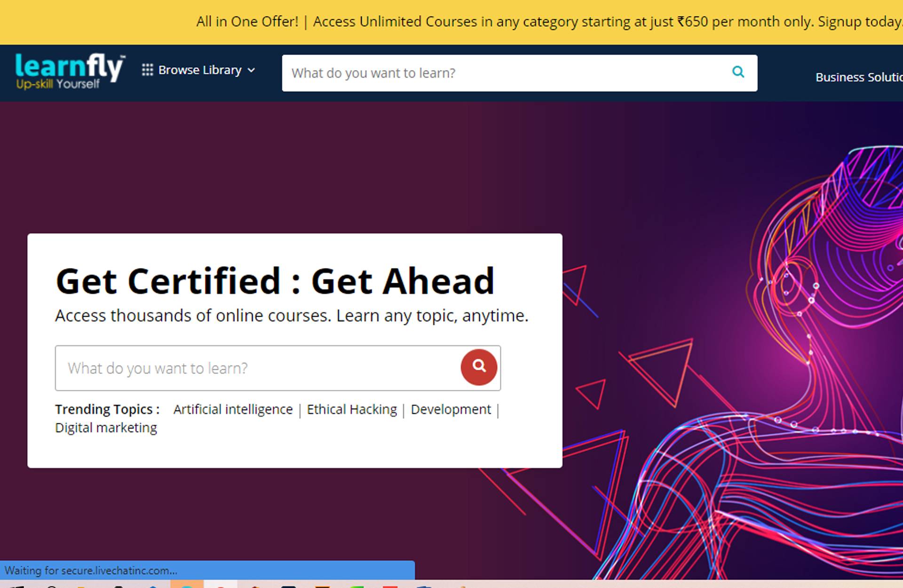The image size is (903, 588).
Task: Select the Development trending topic
Action: pos(451,409)
